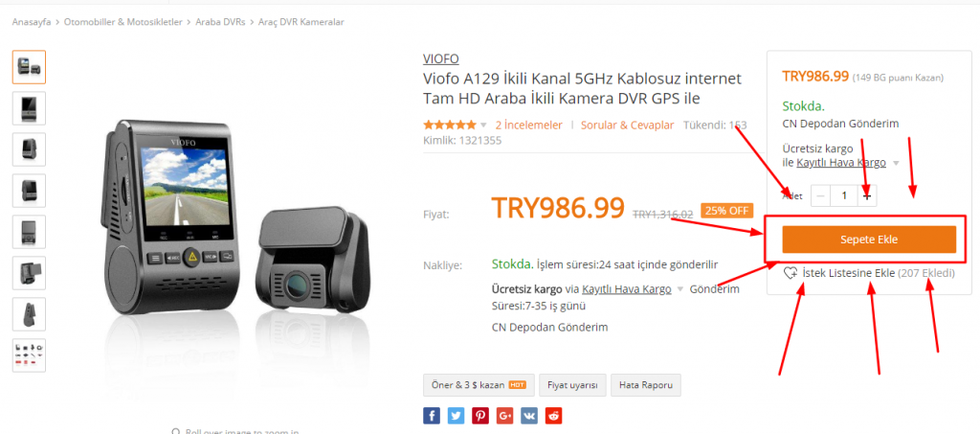Select second product thumbnail image

coord(29,108)
